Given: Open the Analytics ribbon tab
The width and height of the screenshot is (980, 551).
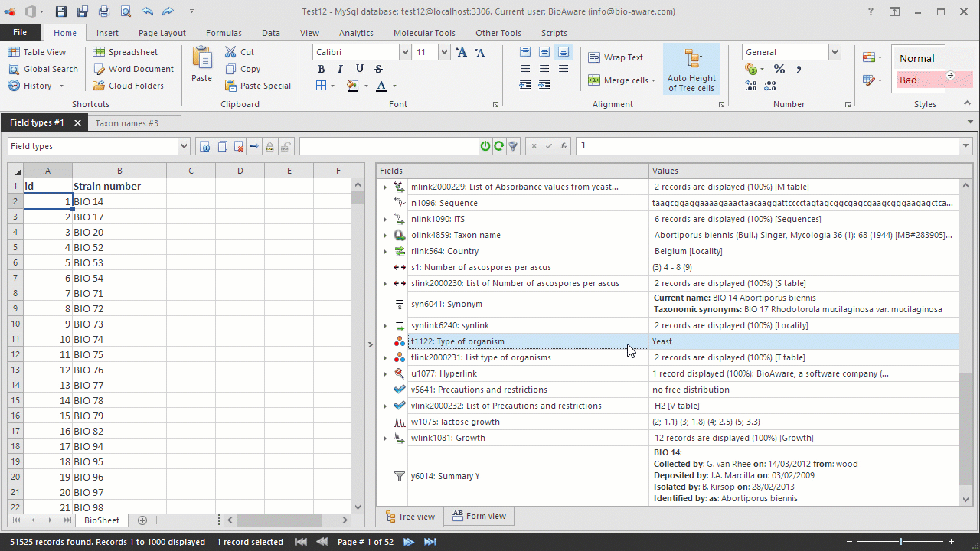Looking at the screenshot, I should 356,33.
